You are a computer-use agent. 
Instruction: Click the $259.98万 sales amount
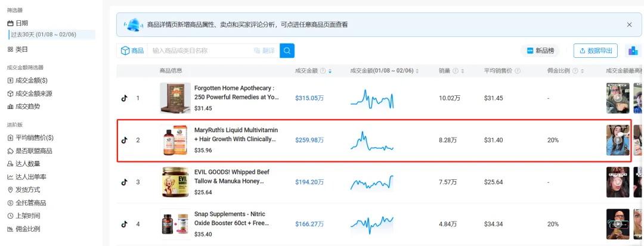[x=309, y=140]
